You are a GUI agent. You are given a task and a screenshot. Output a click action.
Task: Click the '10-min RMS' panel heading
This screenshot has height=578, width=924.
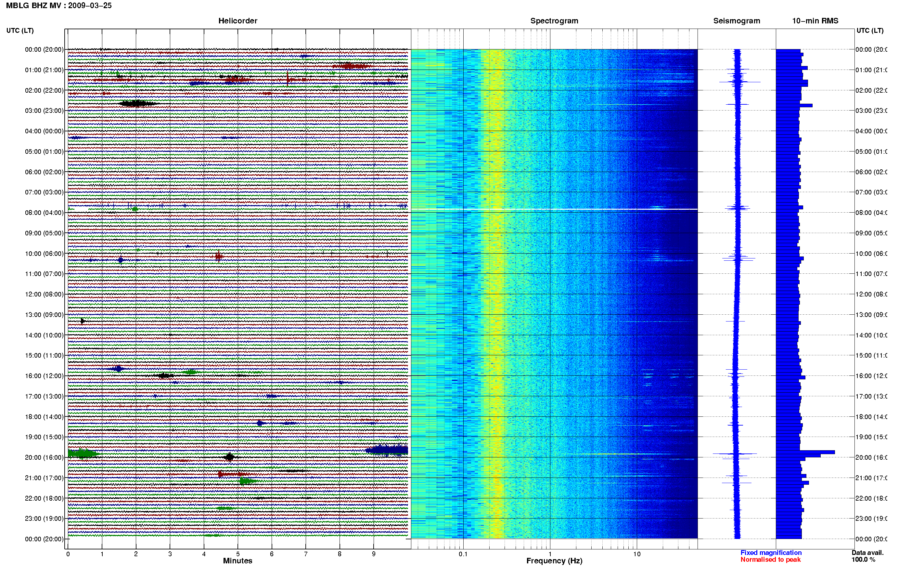815,21
